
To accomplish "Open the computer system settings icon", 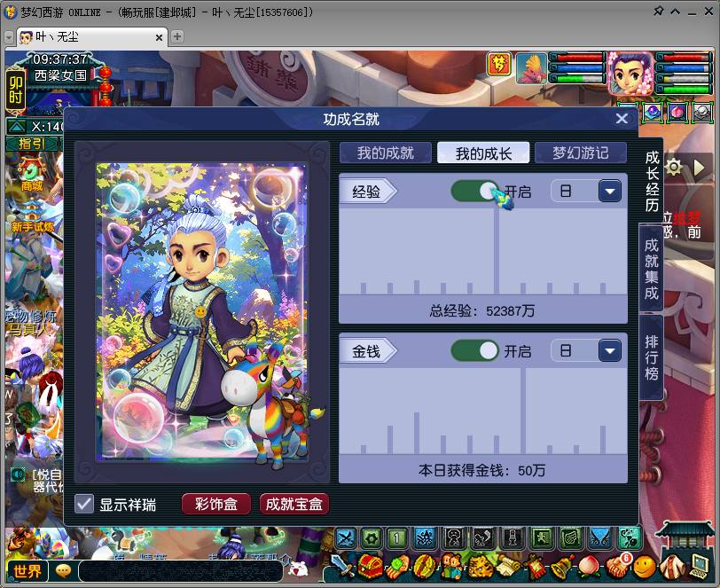I will 700,567.
